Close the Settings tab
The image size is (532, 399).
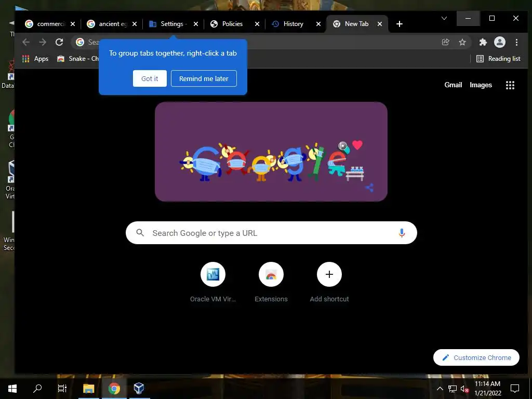click(x=196, y=24)
